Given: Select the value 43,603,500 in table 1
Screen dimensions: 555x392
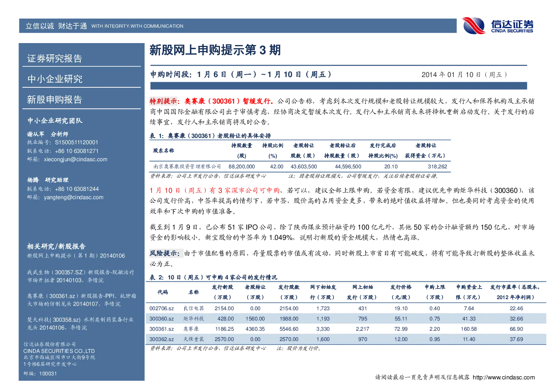Looking at the screenshot, I should pyautogui.click(x=304, y=167).
